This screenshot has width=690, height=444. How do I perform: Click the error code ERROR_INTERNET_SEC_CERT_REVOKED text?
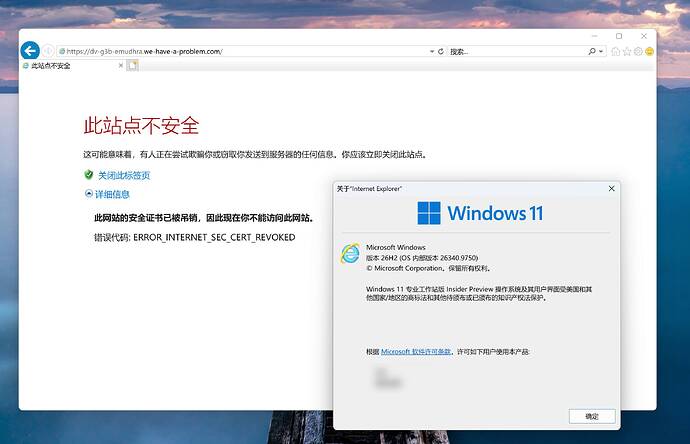214,237
